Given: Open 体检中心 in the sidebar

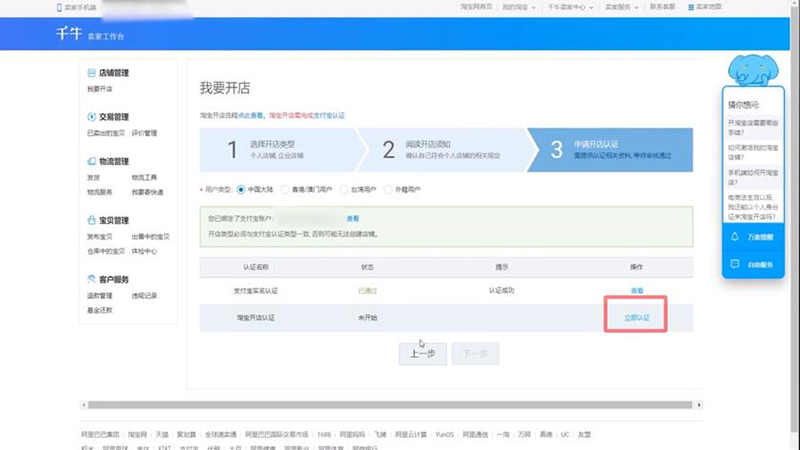Looking at the screenshot, I should tap(144, 251).
